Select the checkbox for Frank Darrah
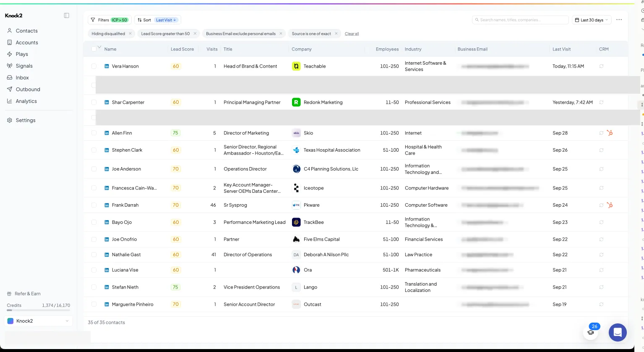Image resolution: width=644 pixels, height=352 pixels. click(94, 205)
